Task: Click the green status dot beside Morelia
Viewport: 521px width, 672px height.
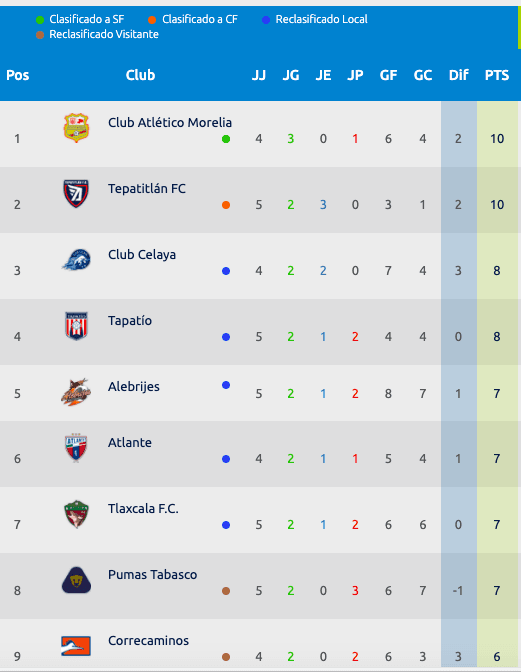Action: (226, 139)
